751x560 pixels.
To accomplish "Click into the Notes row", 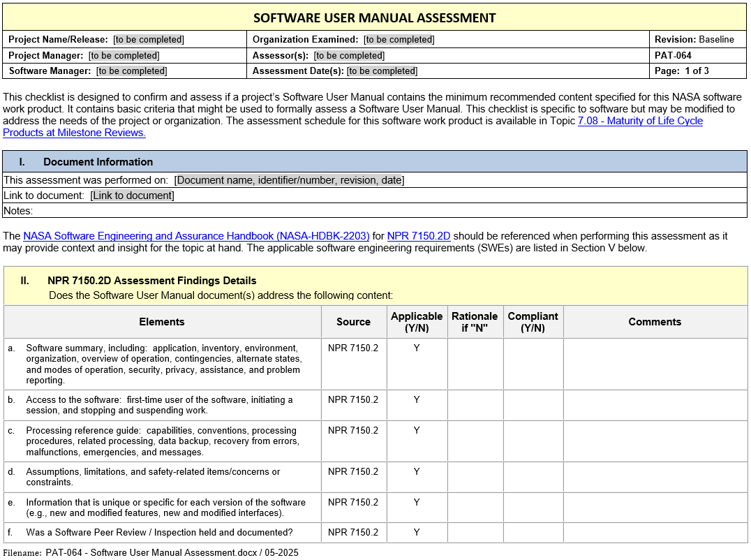I will [349, 211].
